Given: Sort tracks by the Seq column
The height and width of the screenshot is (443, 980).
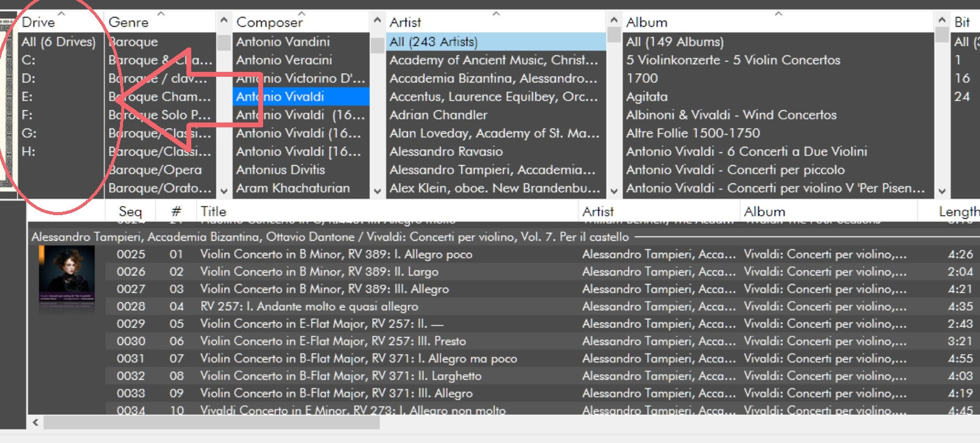Looking at the screenshot, I should tap(130, 211).
